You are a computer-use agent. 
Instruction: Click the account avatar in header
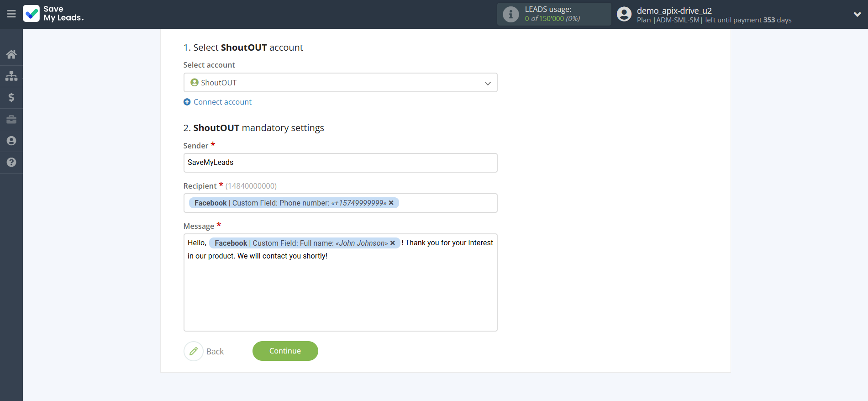624,14
